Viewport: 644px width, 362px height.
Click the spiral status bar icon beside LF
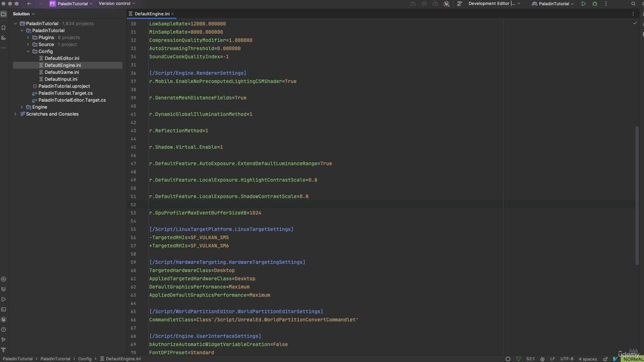click(542, 359)
